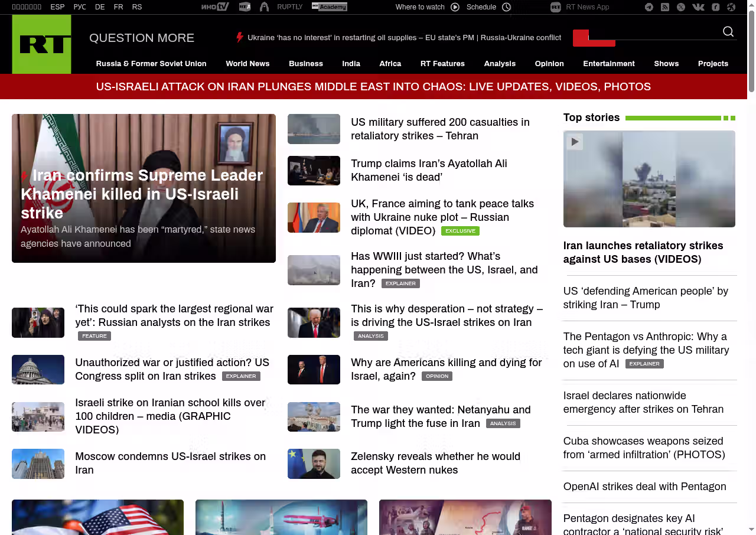This screenshot has width=756, height=535.
Task: Read 'OpenAI strikes deal with Pentagon' story
Action: point(644,487)
